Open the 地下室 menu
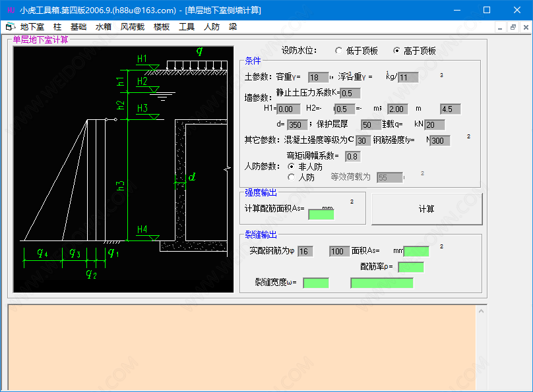This screenshot has width=533, height=392. [x=32, y=27]
